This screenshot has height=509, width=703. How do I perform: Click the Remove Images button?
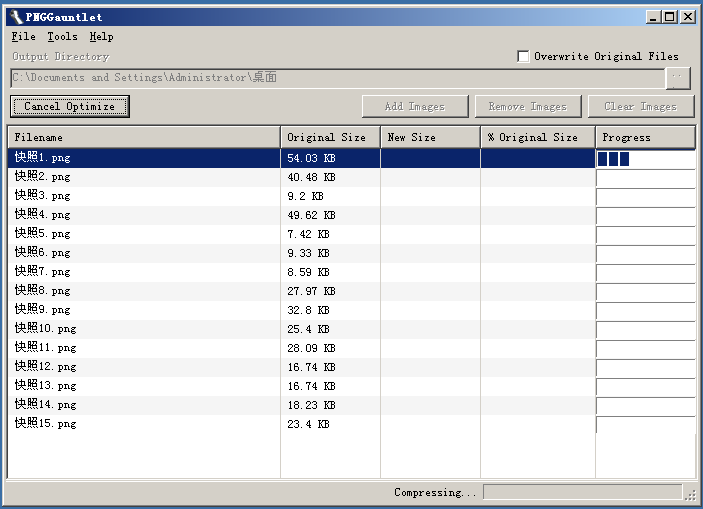click(528, 106)
